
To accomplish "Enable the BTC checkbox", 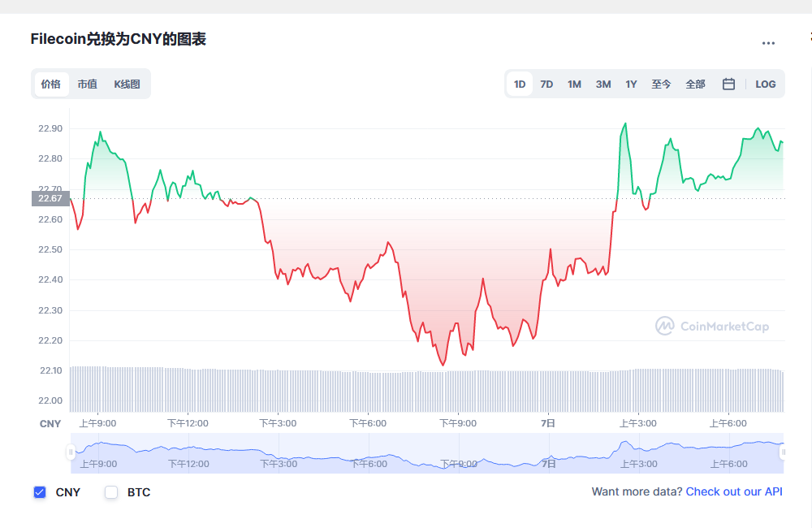I will tap(111, 492).
